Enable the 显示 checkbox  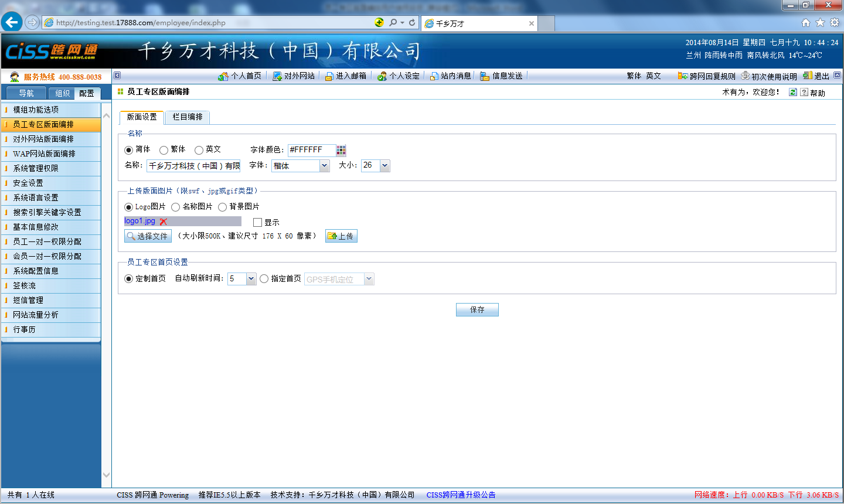(x=257, y=222)
